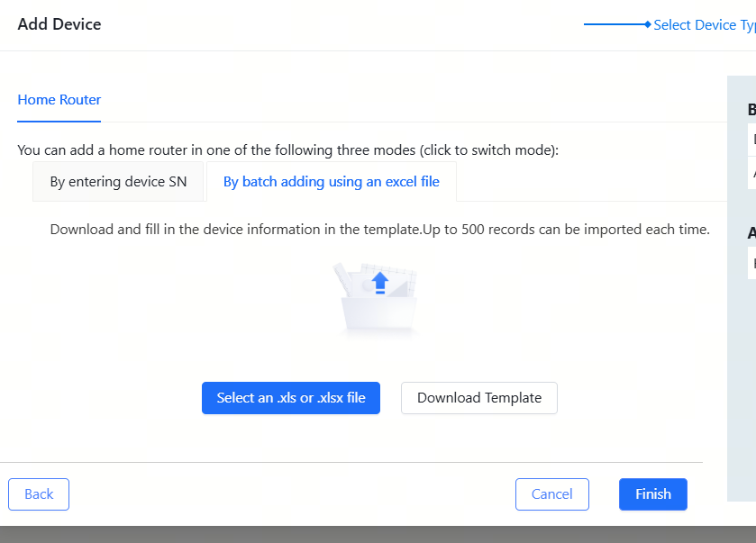This screenshot has width=756, height=543.
Task: Click the lowest white row in right panel
Action: (751, 264)
